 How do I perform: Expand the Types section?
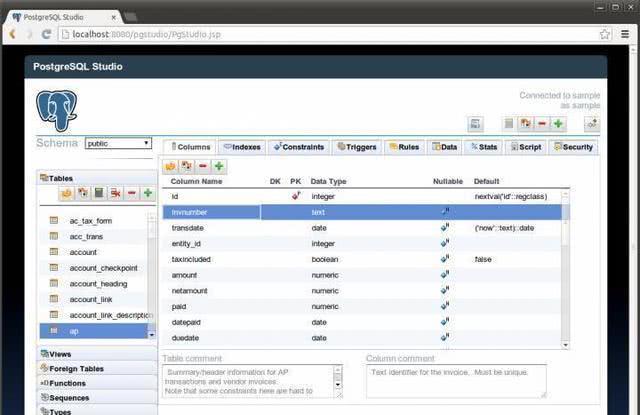97,411
